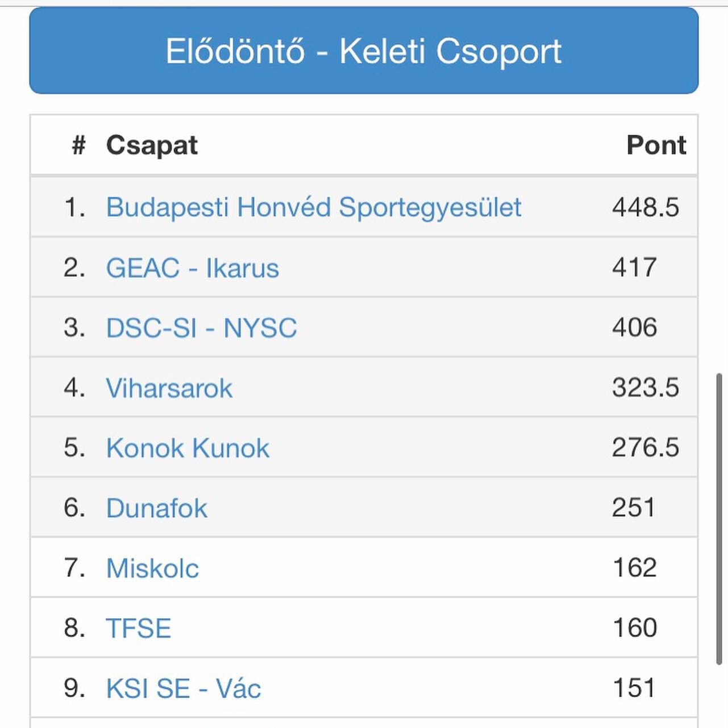Open Viharsarok team link
The width and height of the screenshot is (728, 728).
click(169, 388)
